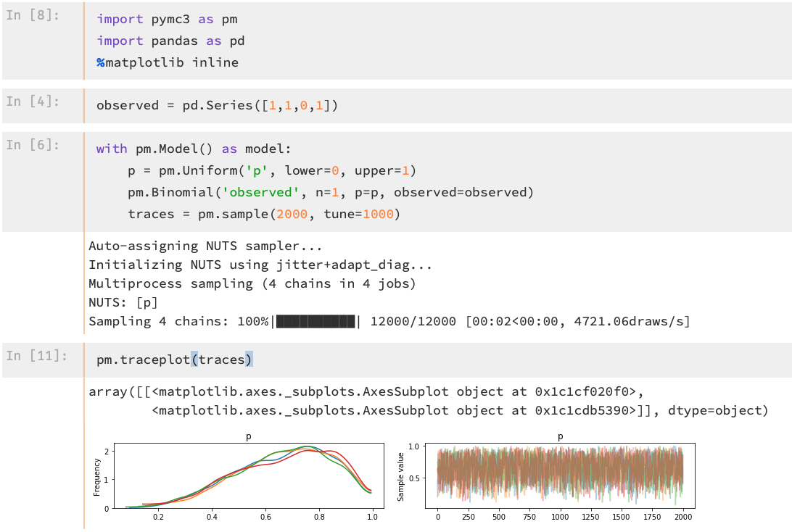Image resolution: width=792 pixels, height=532 pixels.
Task: Click the 'Auto-assigning NUTS sampler...' output line
Action: point(205,246)
